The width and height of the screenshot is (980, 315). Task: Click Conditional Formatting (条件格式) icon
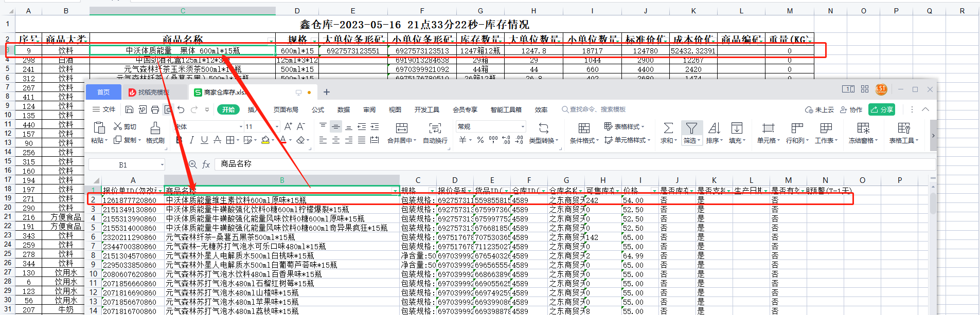584,128
